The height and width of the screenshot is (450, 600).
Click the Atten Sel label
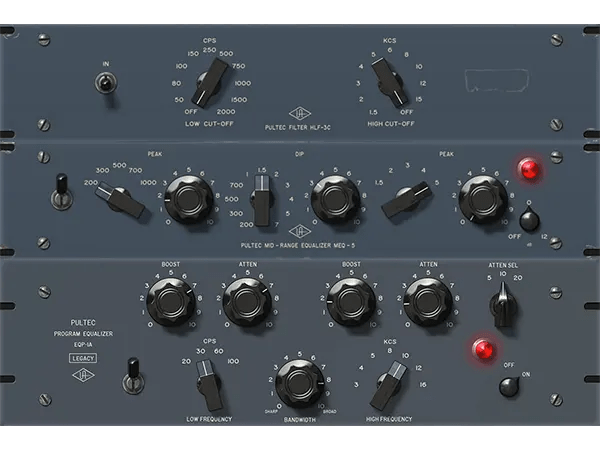(503, 265)
